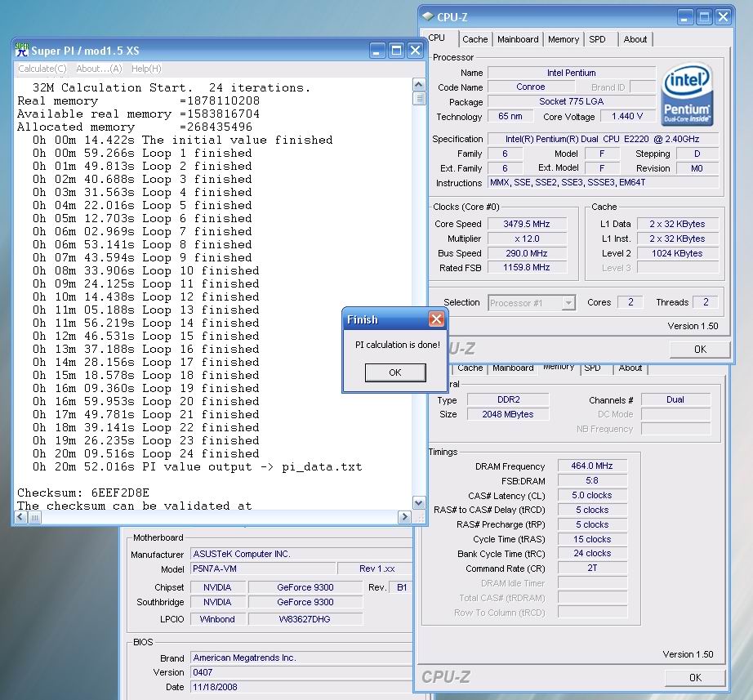Click the memory Size value 2048 MBytes
Screen dimensions: 753x700
point(508,414)
